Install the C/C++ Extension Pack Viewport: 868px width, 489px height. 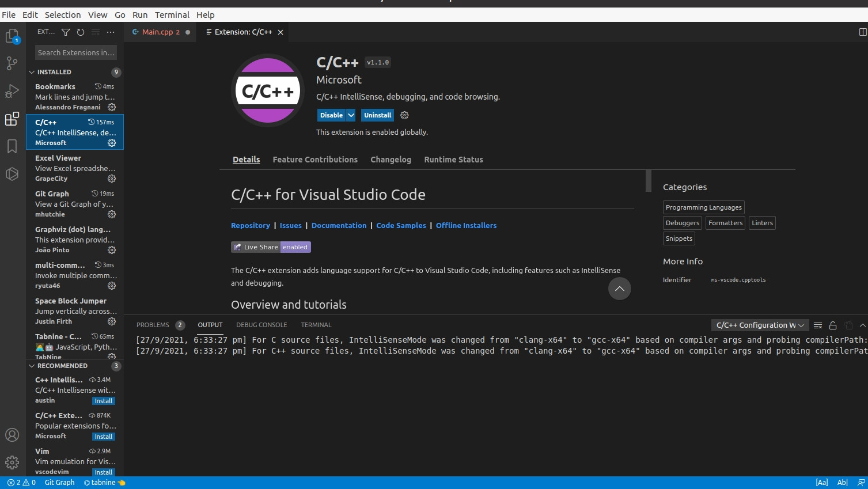(104, 437)
